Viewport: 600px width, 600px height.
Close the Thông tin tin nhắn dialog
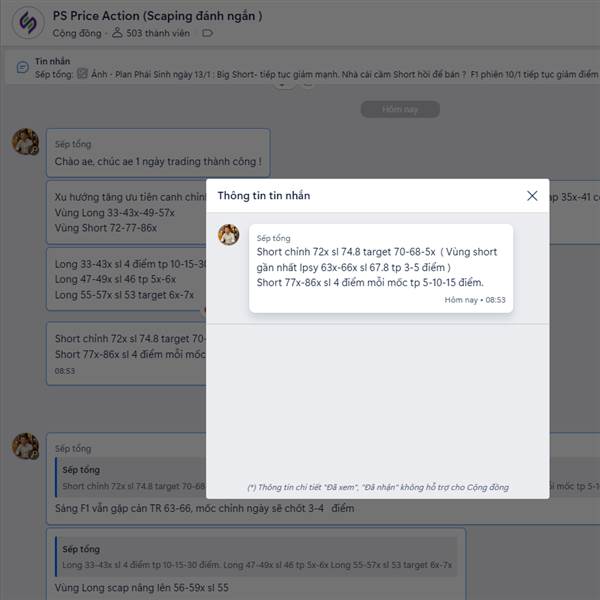click(532, 196)
